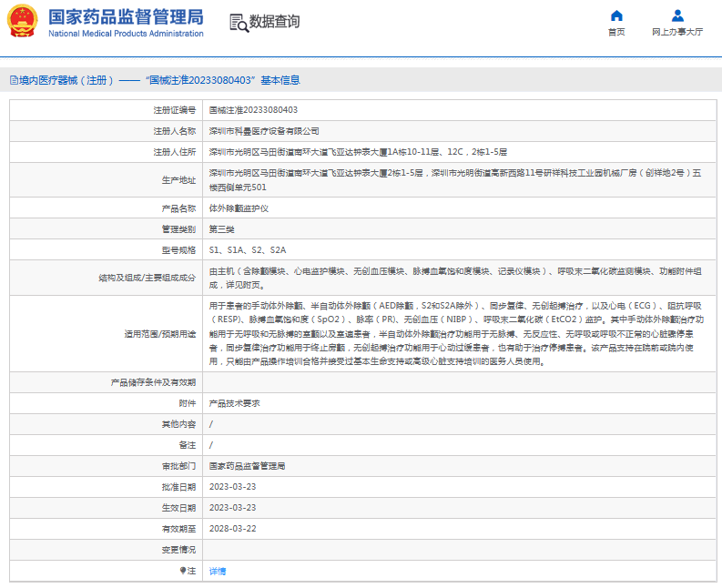This screenshot has width=722, height=588.
Task: Click 其他内容 row label
Action: click(178, 424)
